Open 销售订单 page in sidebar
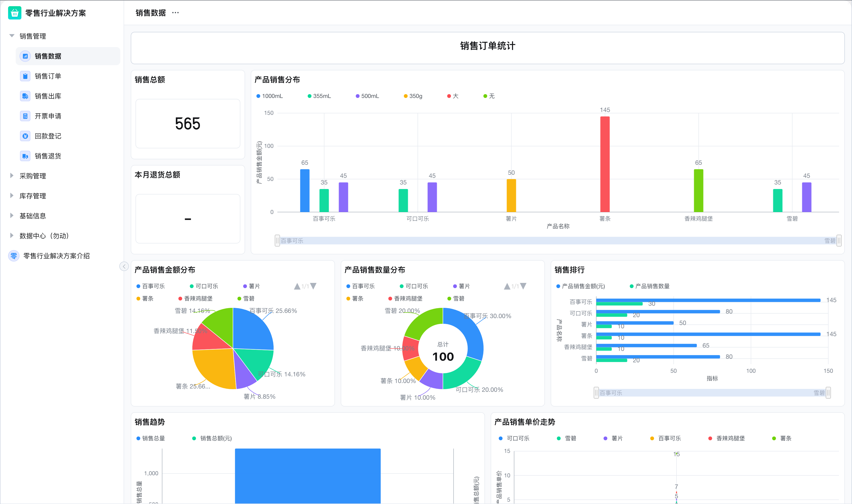The height and width of the screenshot is (504, 852). point(68,76)
